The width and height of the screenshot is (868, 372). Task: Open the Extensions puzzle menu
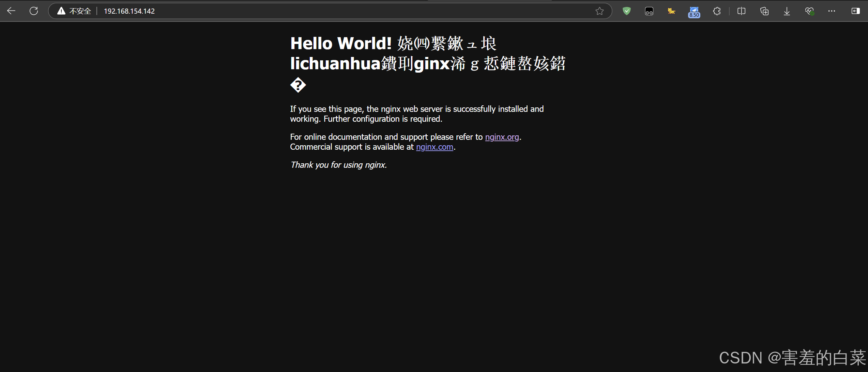point(717,11)
